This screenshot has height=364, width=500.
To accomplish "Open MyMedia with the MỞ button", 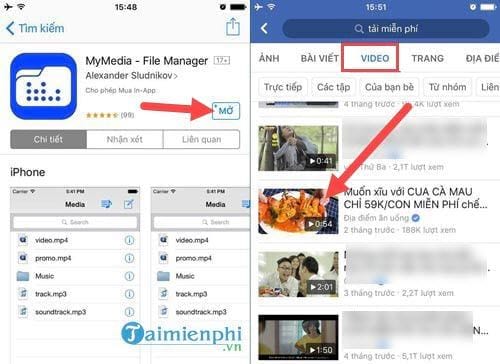I will click(226, 111).
